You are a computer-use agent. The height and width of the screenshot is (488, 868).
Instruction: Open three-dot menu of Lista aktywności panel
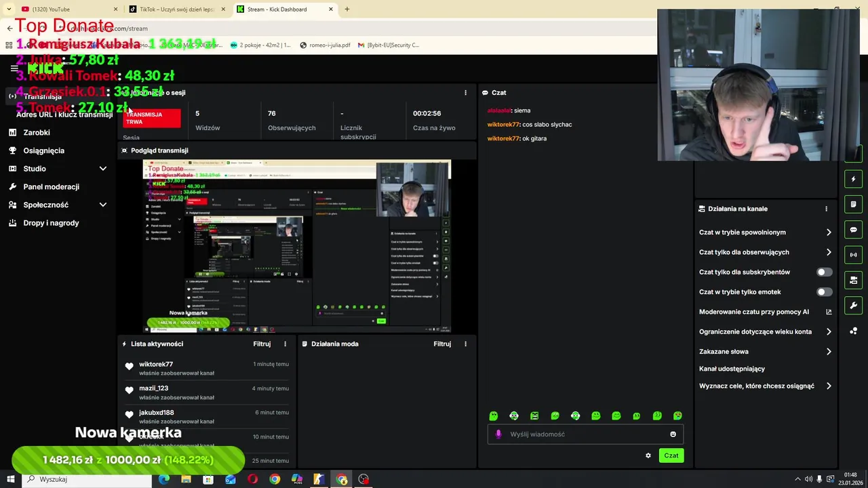tap(285, 344)
